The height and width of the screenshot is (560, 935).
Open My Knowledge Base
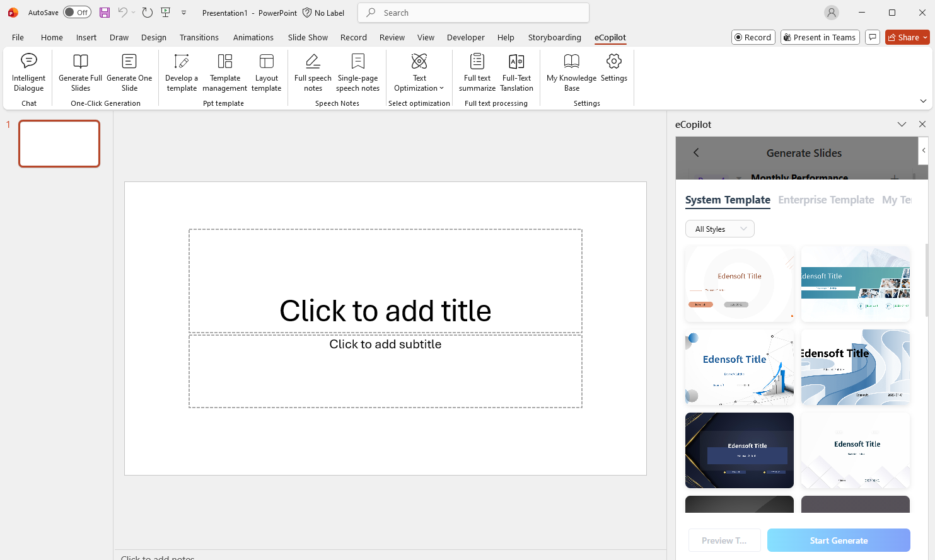tap(571, 72)
